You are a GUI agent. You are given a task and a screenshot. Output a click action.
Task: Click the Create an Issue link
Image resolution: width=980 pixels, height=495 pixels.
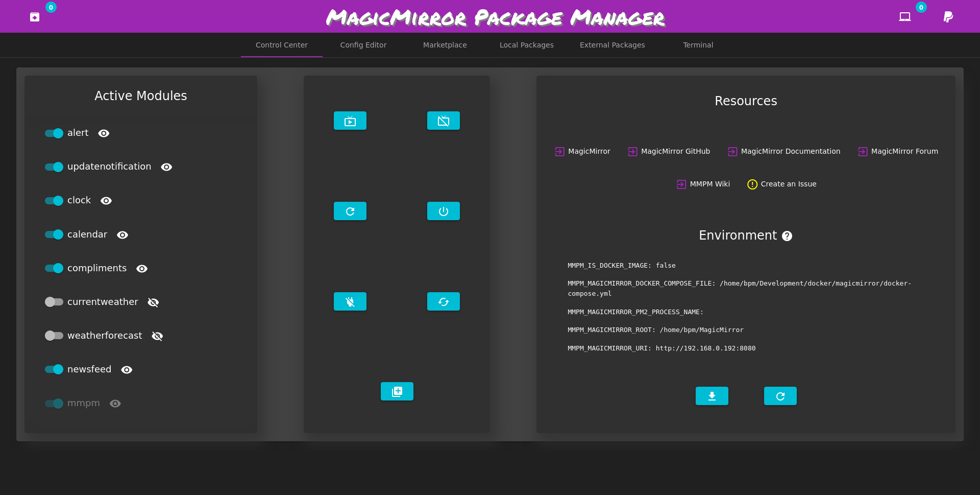(789, 184)
